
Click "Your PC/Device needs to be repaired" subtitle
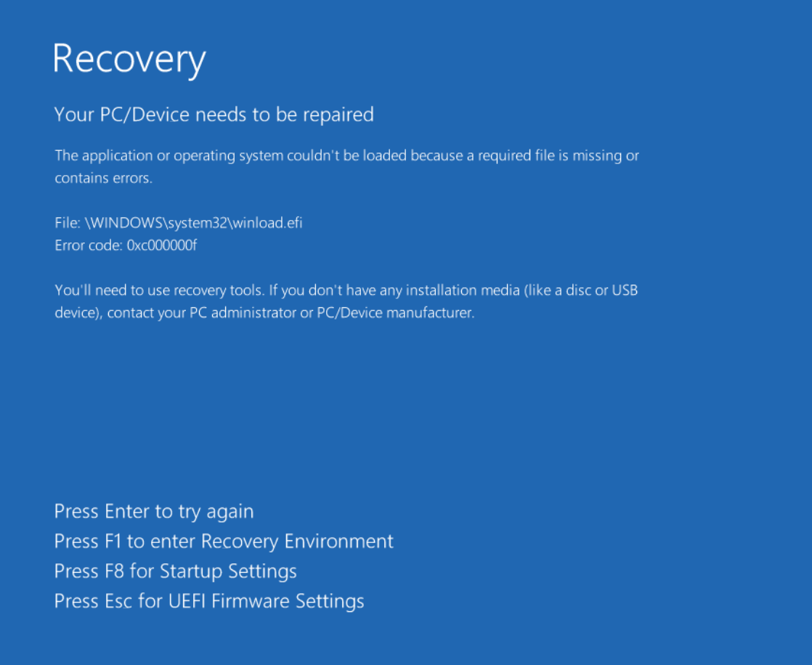point(214,115)
